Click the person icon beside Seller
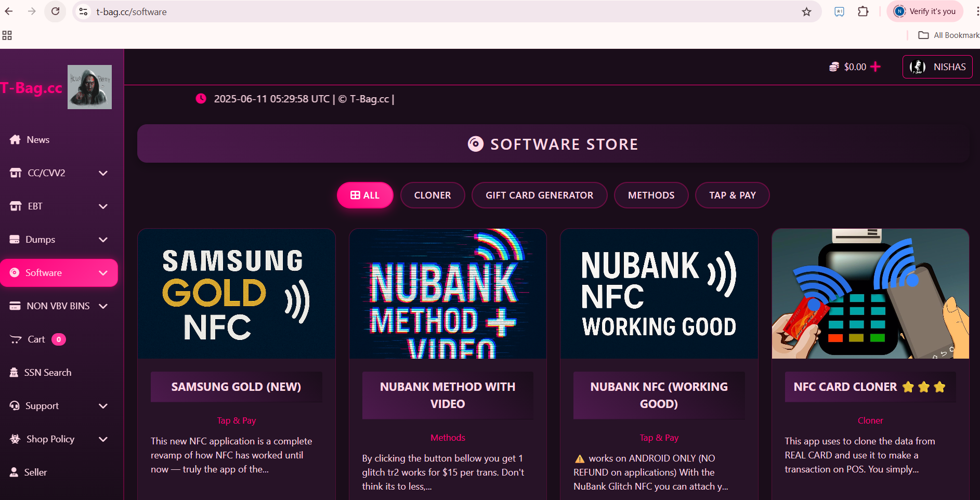The width and height of the screenshot is (980, 500). 14,472
